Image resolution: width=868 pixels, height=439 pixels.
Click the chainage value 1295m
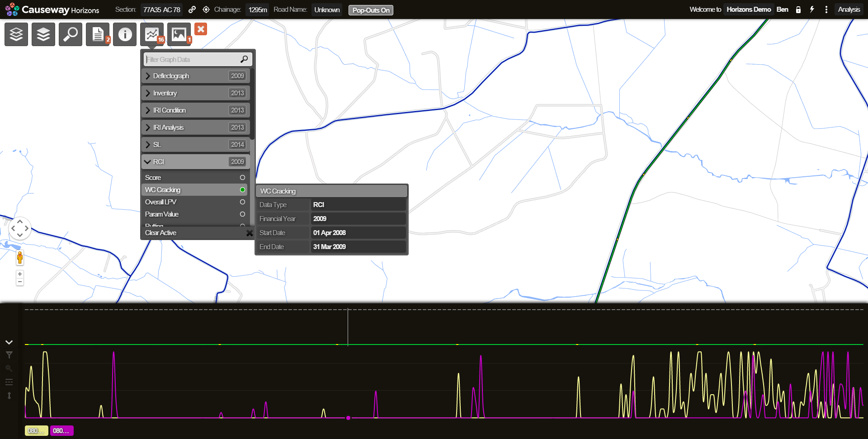(x=258, y=10)
